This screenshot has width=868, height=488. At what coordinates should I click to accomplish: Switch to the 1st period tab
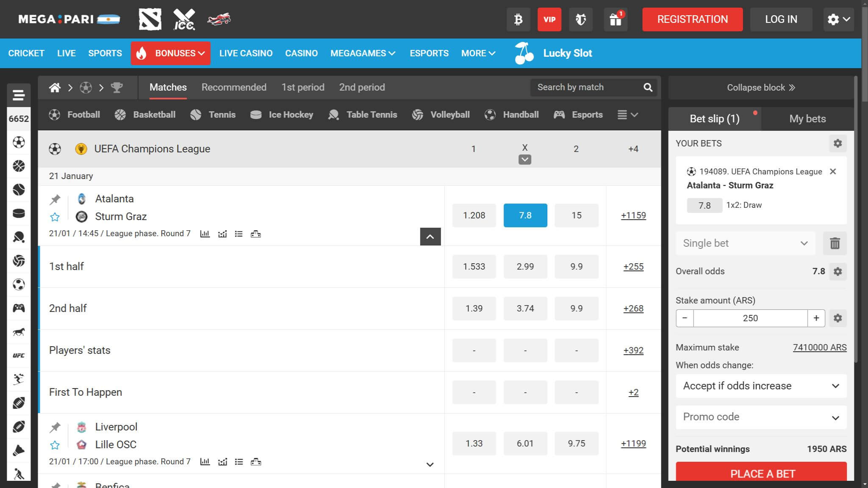(303, 88)
